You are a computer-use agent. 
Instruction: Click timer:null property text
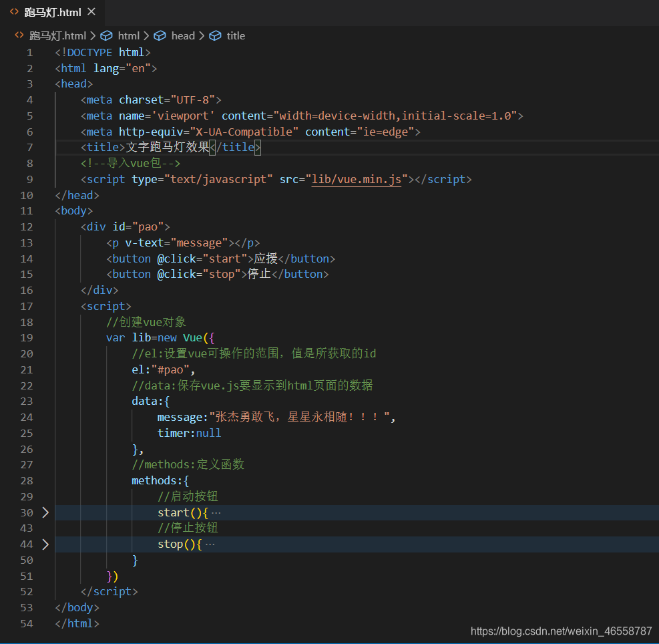coord(189,434)
